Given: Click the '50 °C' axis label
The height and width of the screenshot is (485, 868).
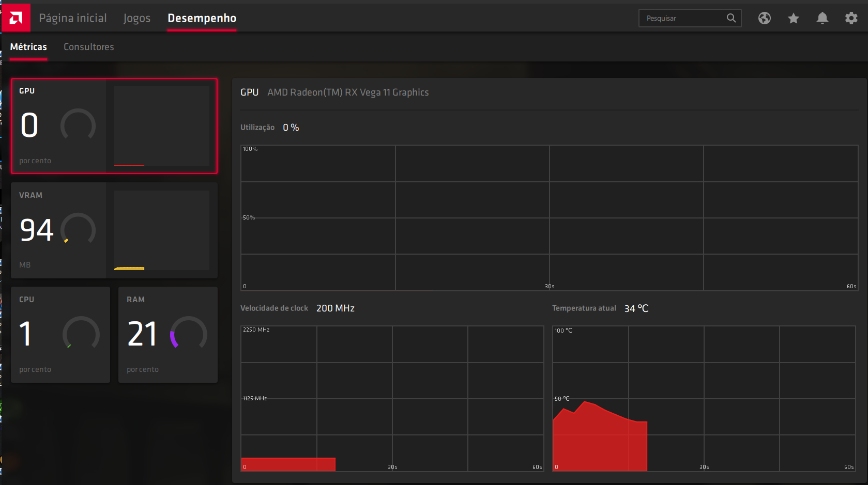Looking at the screenshot, I should 562,399.
